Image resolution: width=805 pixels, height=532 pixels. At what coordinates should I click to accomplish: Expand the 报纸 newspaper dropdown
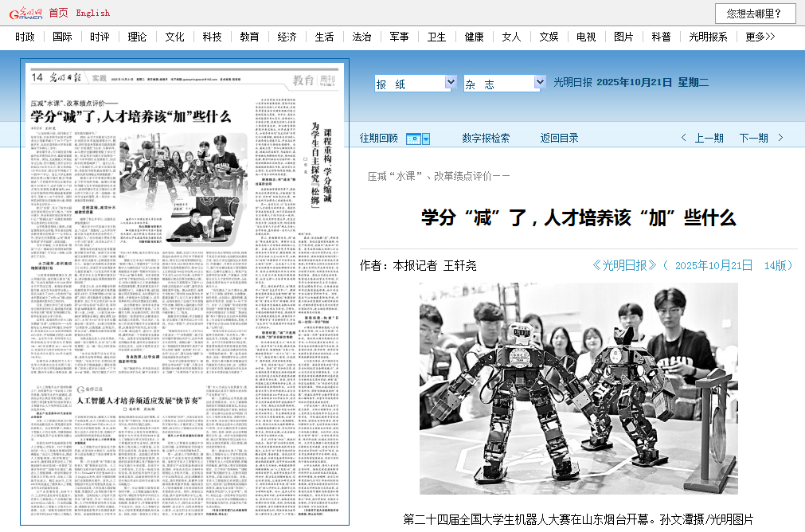pyautogui.click(x=450, y=83)
